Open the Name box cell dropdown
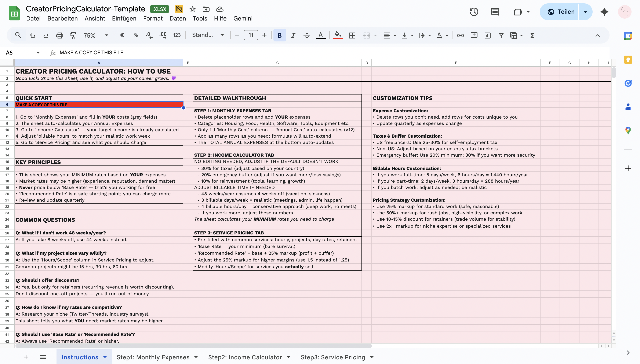The height and width of the screenshot is (364, 640). tap(38, 52)
